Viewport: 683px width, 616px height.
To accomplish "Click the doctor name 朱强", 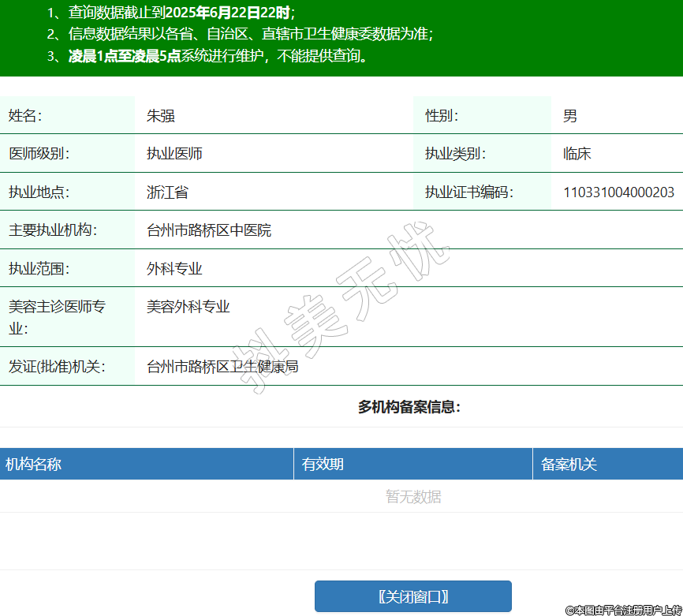I will [x=160, y=116].
